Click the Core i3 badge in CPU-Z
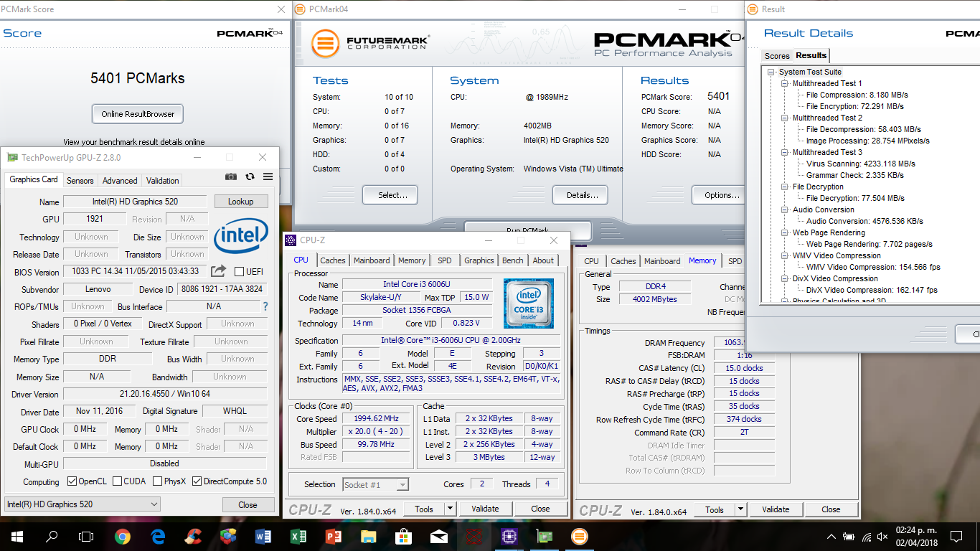 [528, 303]
